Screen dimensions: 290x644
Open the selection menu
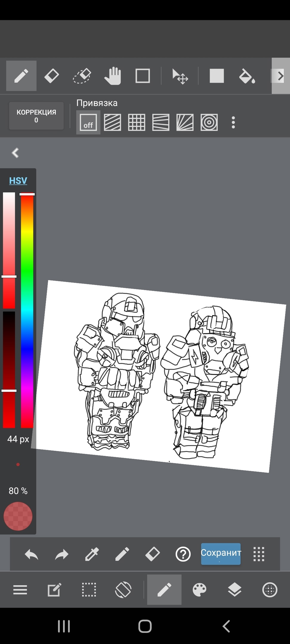tap(89, 590)
